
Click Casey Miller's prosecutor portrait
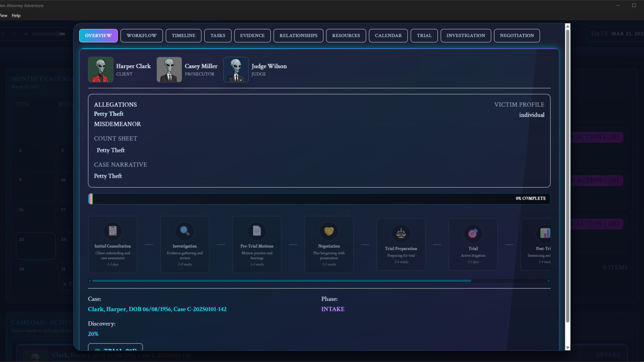pyautogui.click(x=169, y=69)
